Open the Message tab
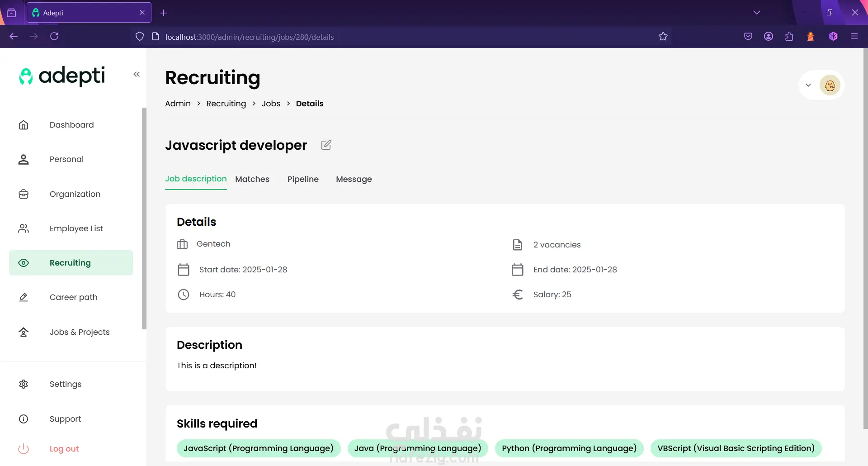Viewport: 868px width, 466px height. (354, 179)
